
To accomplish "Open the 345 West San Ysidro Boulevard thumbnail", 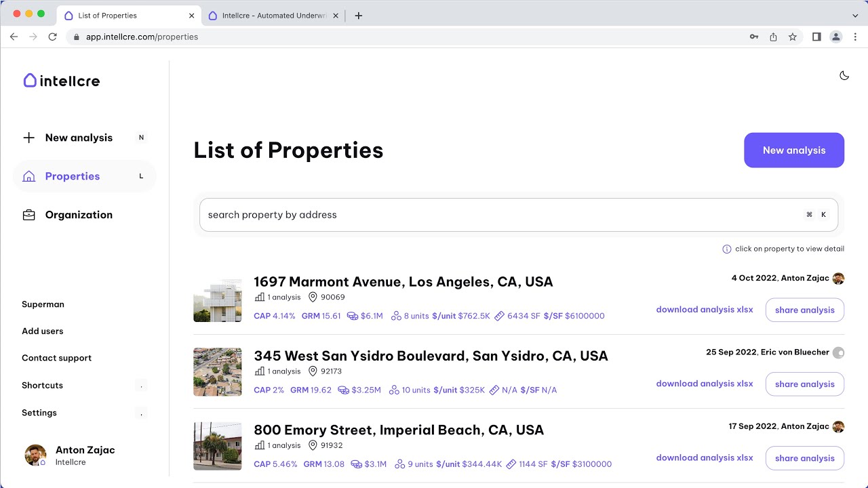I will click(x=218, y=372).
